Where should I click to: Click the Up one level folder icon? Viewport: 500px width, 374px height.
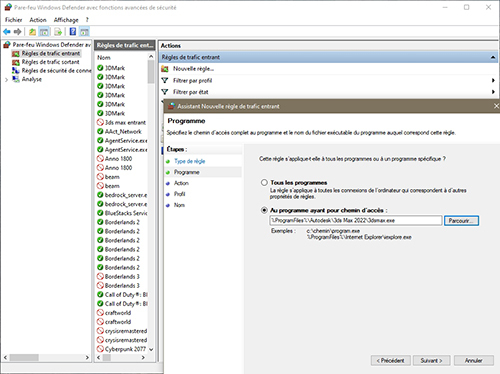pyautogui.click(x=32, y=32)
